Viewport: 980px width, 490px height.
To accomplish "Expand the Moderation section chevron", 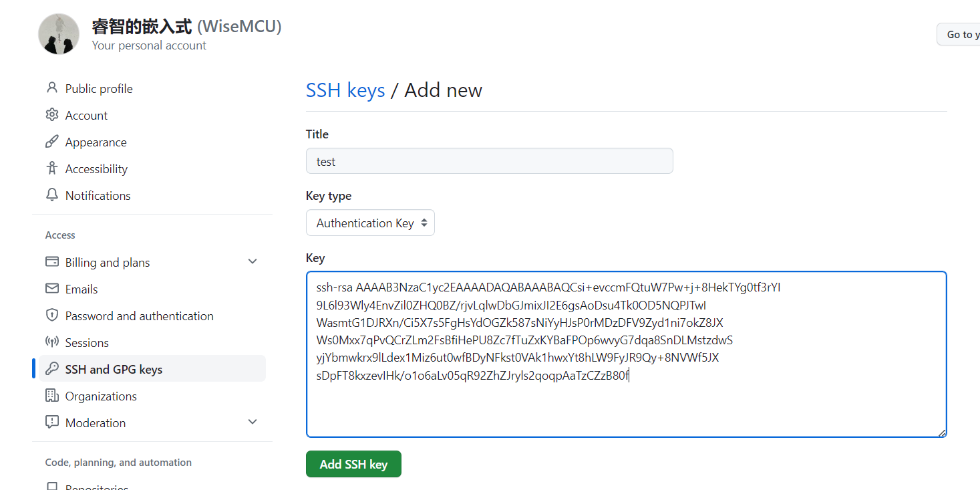I will (x=253, y=422).
